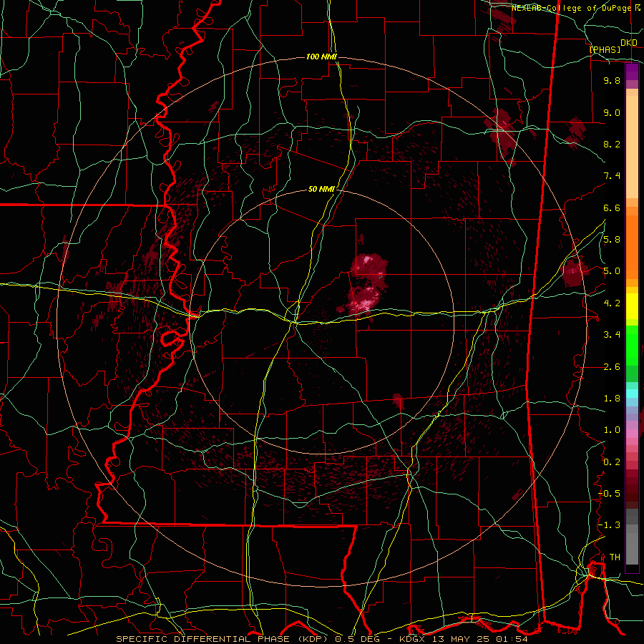Click the large pink KDP storm echo near radar center
Screen dimensions: 644x644
click(x=368, y=286)
